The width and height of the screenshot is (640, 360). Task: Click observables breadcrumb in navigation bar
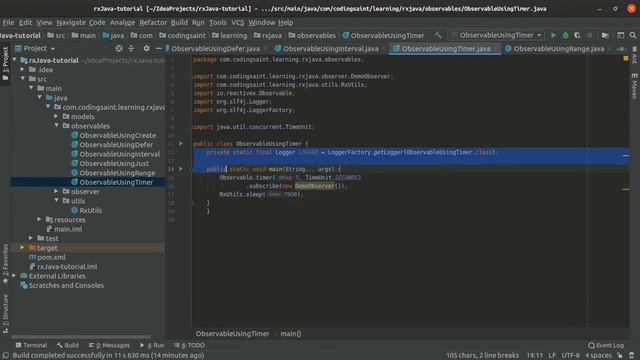click(x=312, y=36)
